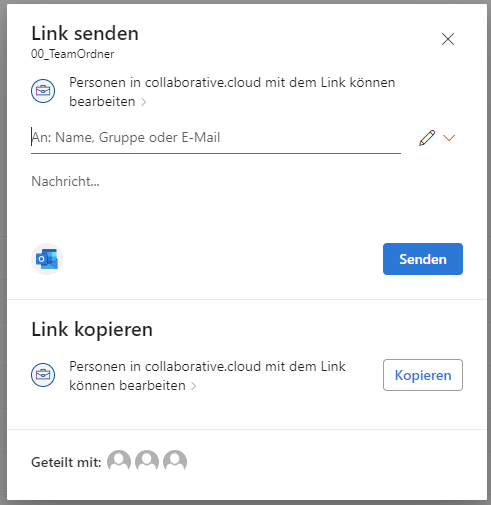Open link settings text in Link senden section
The width and height of the screenshot is (491, 505).
[232, 92]
